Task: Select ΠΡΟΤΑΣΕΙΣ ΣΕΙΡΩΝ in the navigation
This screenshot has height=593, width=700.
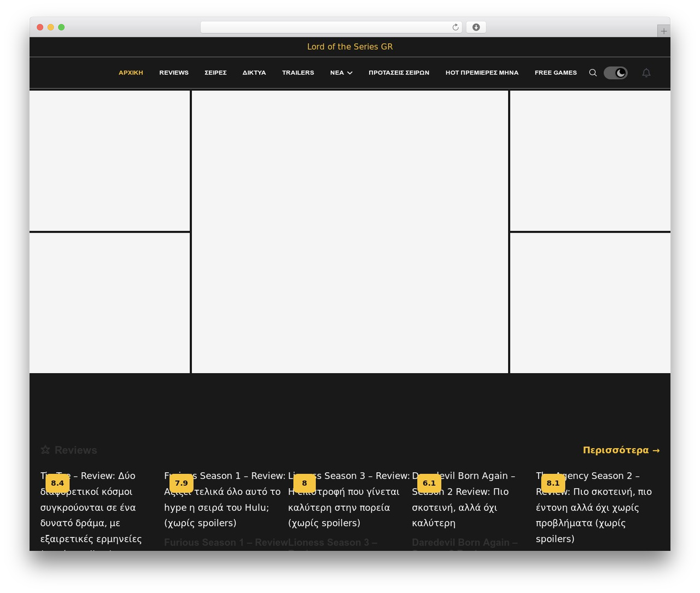Action: tap(399, 73)
